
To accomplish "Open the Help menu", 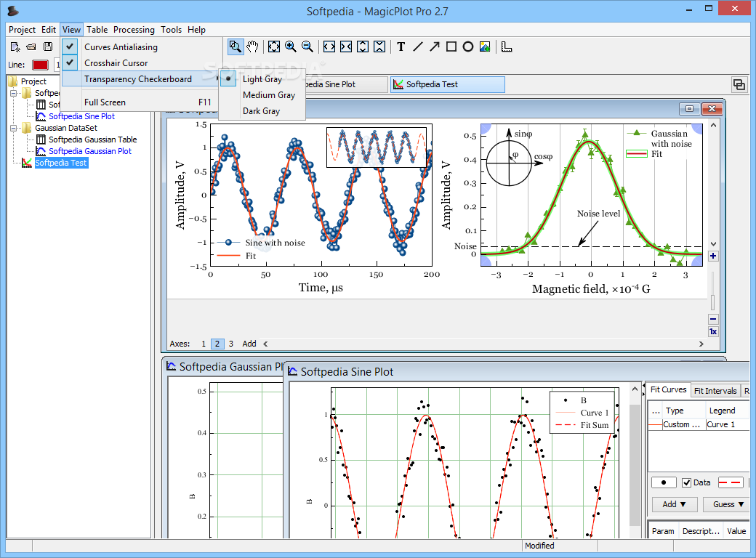I will point(197,30).
